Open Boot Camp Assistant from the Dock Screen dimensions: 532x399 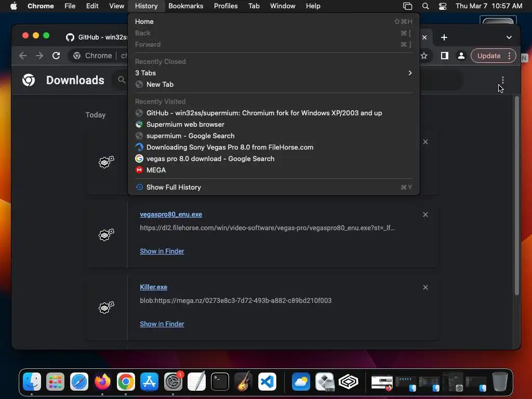point(325,382)
